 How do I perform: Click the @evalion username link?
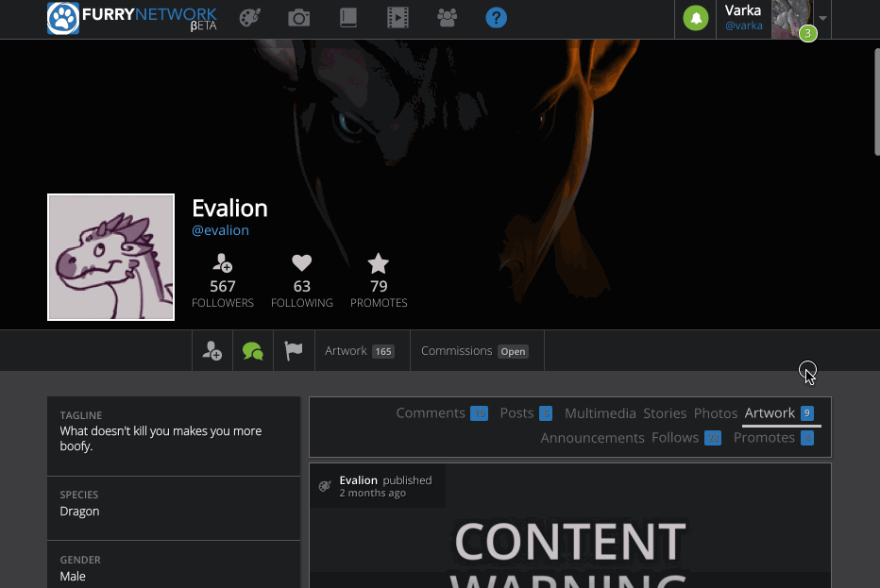pyautogui.click(x=220, y=230)
